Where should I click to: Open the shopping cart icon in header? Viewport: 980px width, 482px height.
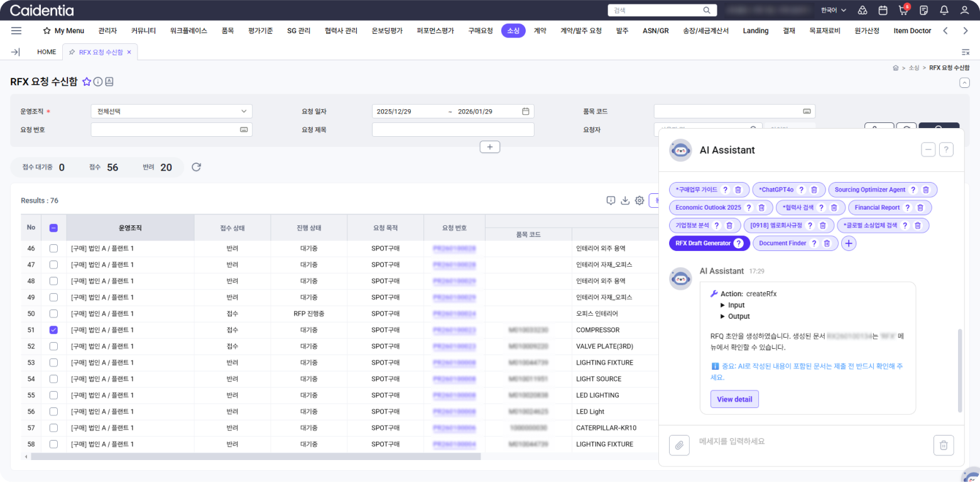tap(903, 11)
